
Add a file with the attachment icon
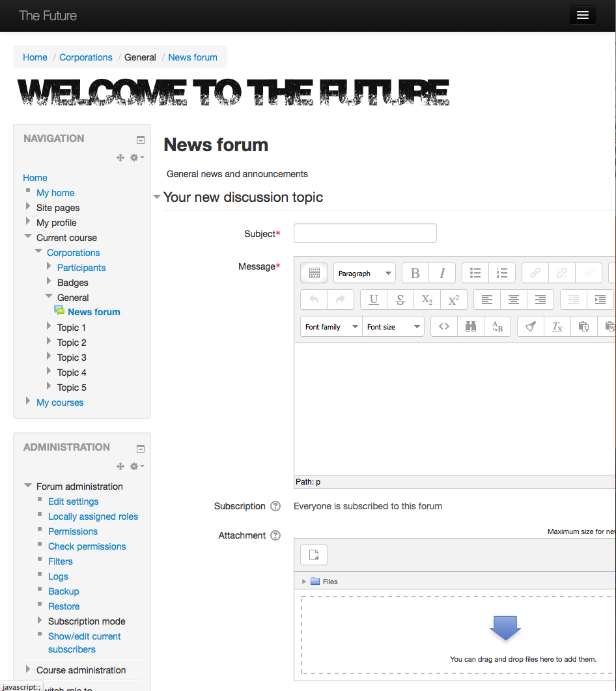coord(314,555)
